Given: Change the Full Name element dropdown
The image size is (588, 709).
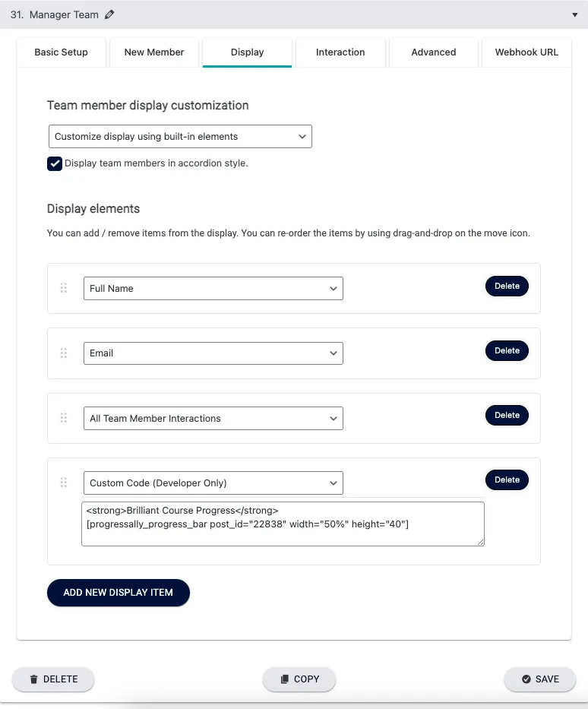Looking at the screenshot, I should tap(213, 288).
